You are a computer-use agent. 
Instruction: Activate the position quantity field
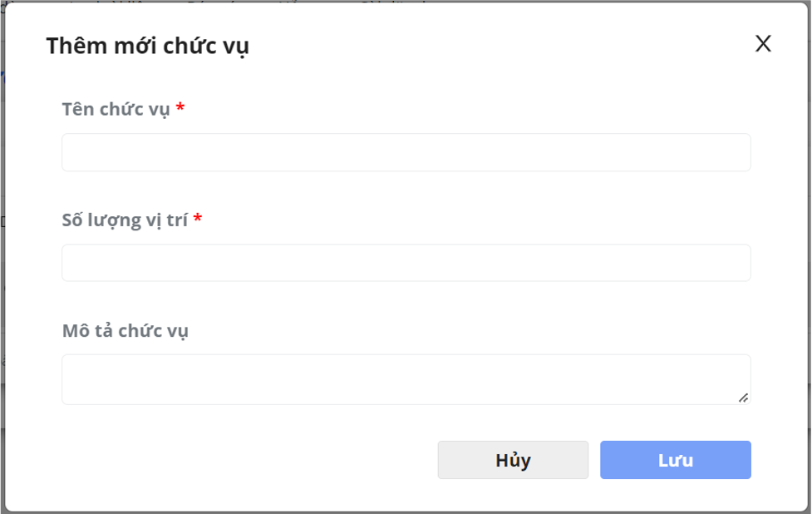click(x=406, y=263)
